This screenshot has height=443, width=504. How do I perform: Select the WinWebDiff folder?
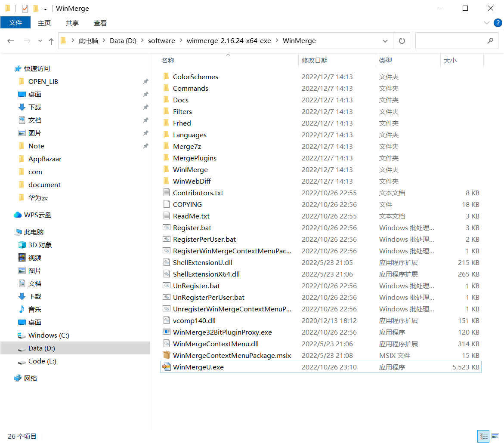coord(192,181)
